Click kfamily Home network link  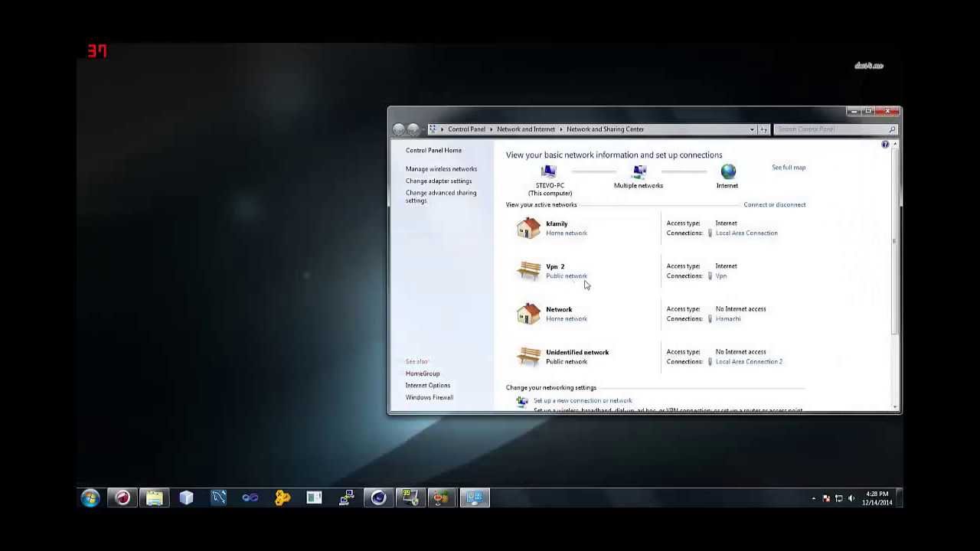[567, 233]
